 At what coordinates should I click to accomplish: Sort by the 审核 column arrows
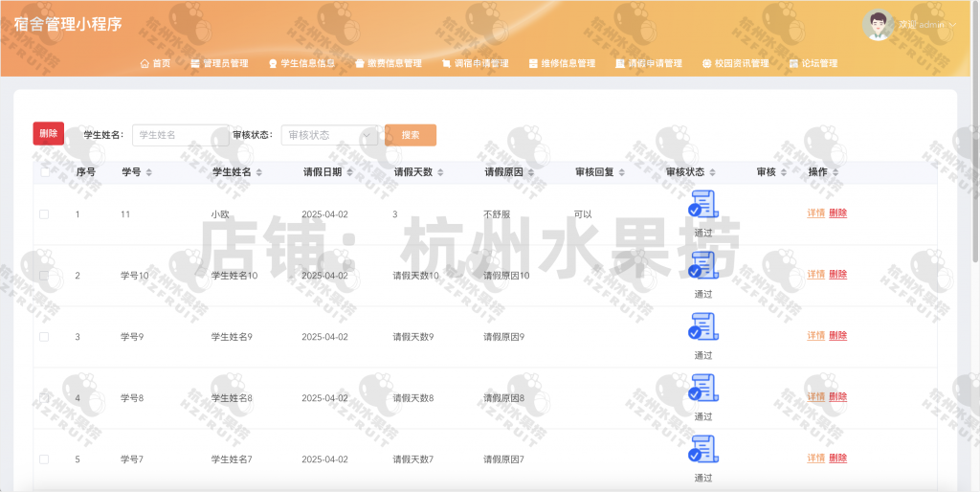[784, 172]
